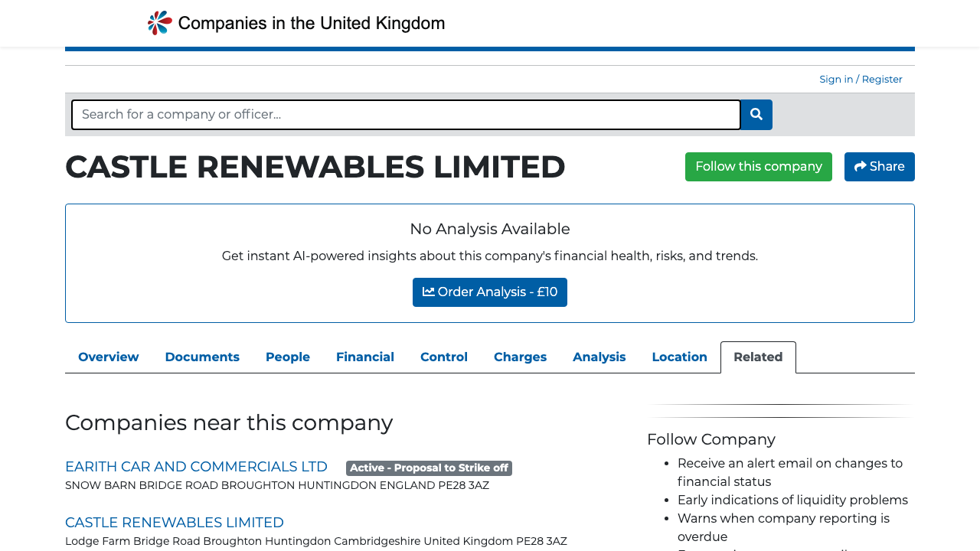
Task: Open the Documents tab
Action: tap(202, 357)
